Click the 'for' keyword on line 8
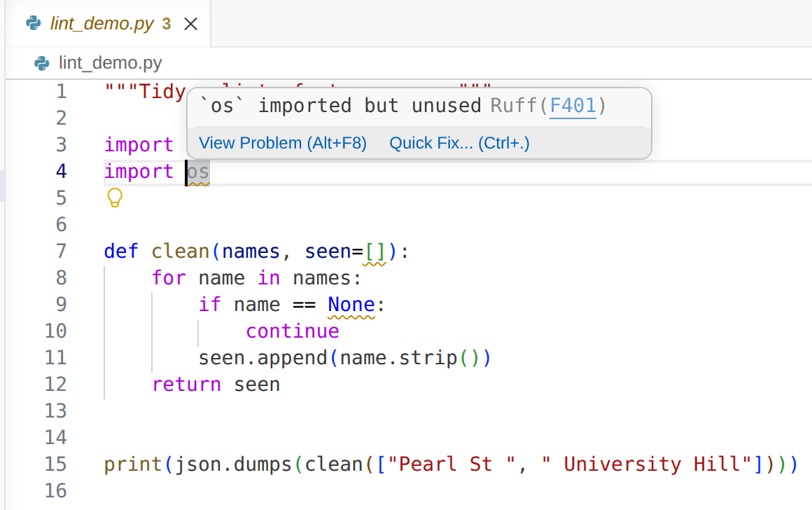Viewport: 812px width, 510px height. click(x=169, y=278)
